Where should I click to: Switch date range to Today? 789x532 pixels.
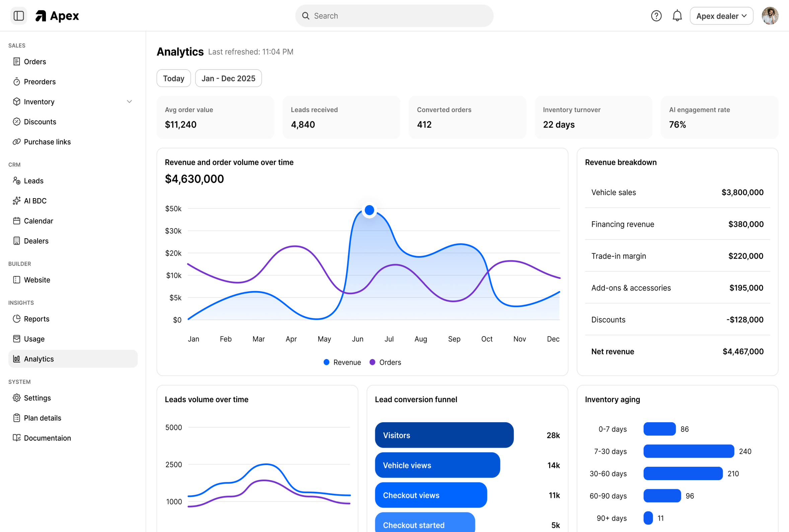173,78
